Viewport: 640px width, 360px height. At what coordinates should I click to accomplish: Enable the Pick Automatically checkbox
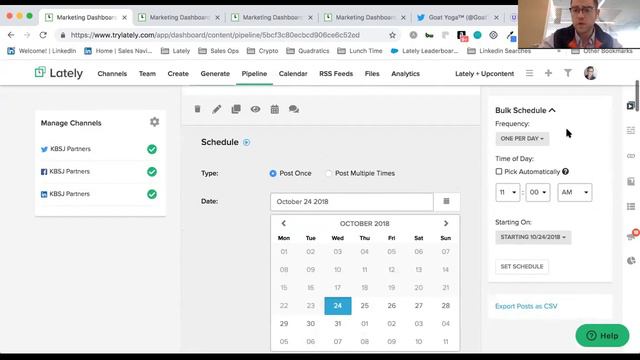click(499, 171)
